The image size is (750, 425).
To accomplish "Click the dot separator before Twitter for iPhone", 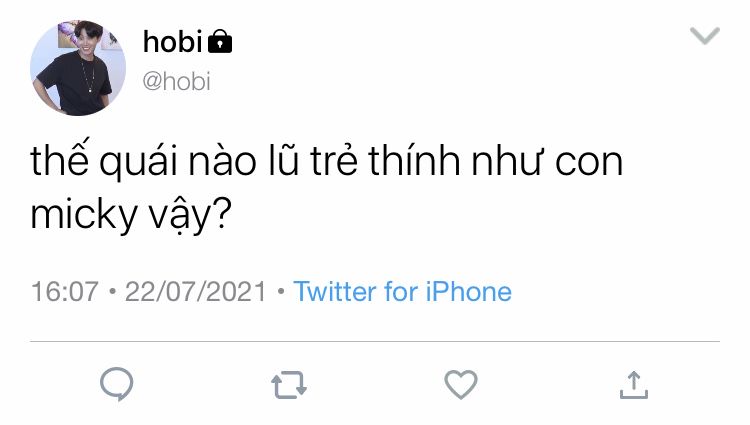I will point(280,291).
